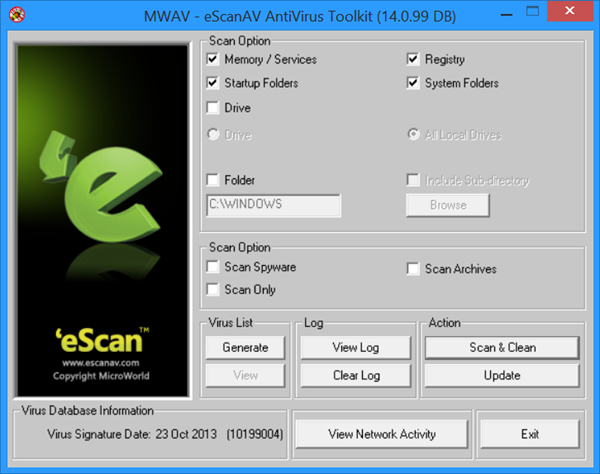Screen dimensions: 600x474
Task: Toggle the Registry checkbox
Action: pos(413,59)
